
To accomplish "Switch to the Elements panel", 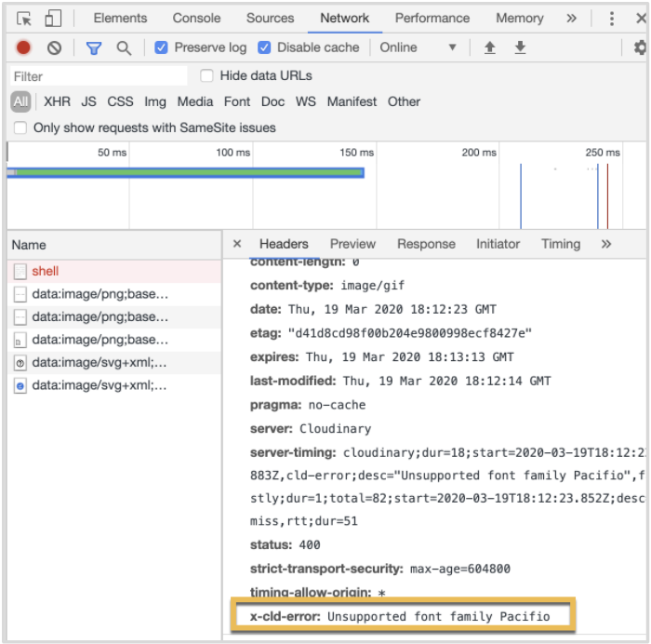I will coord(120,19).
